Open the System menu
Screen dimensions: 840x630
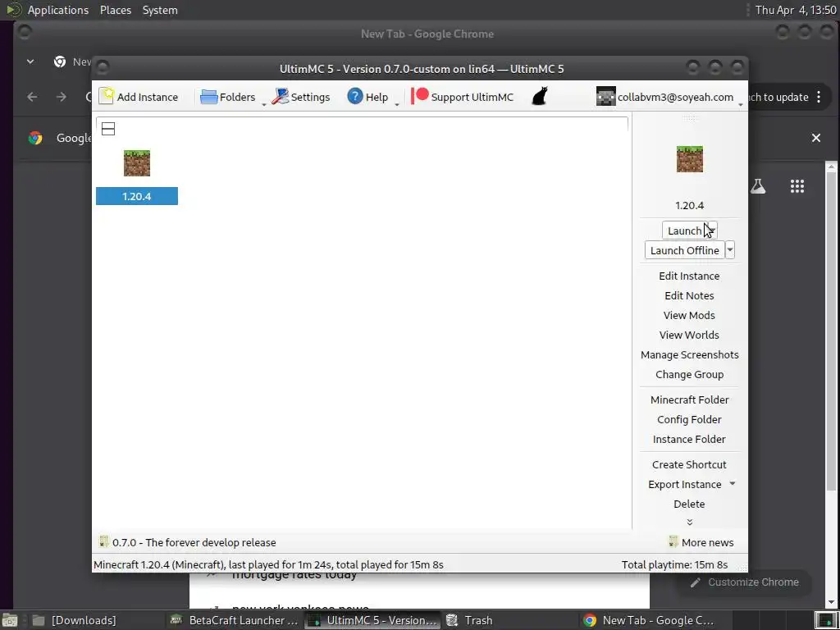[160, 10]
